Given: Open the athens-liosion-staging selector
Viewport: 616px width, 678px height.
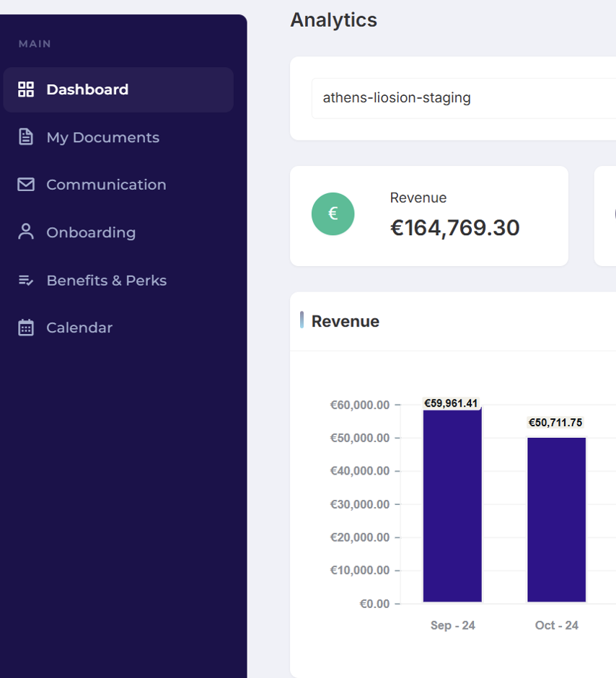Looking at the screenshot, I should pos(464,98).
